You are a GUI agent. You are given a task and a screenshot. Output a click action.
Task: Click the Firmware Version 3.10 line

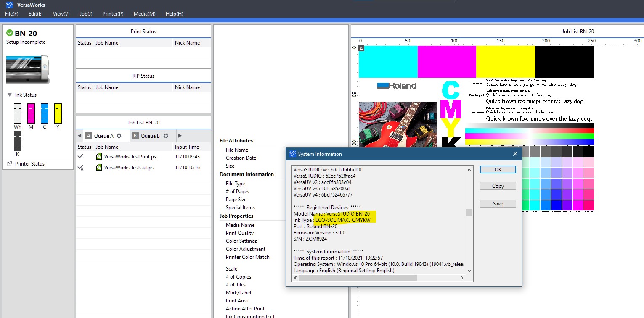pyautogui.click(x=319, y=233)
